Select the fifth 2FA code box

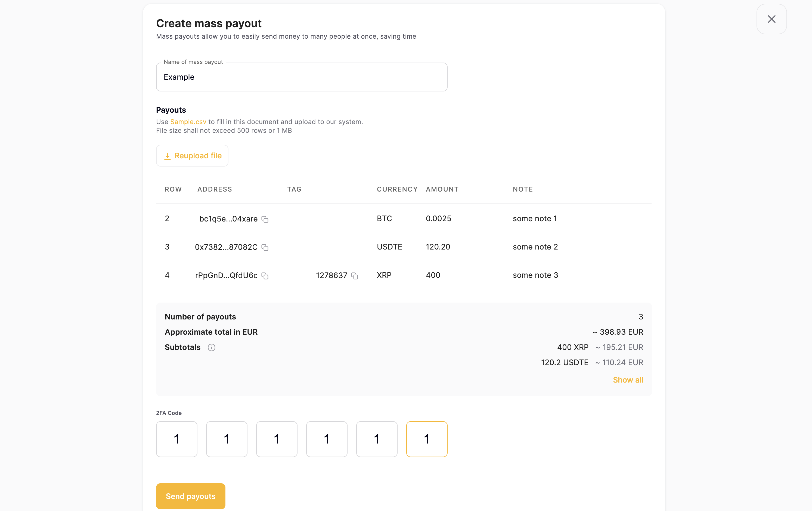coord(376,439)
